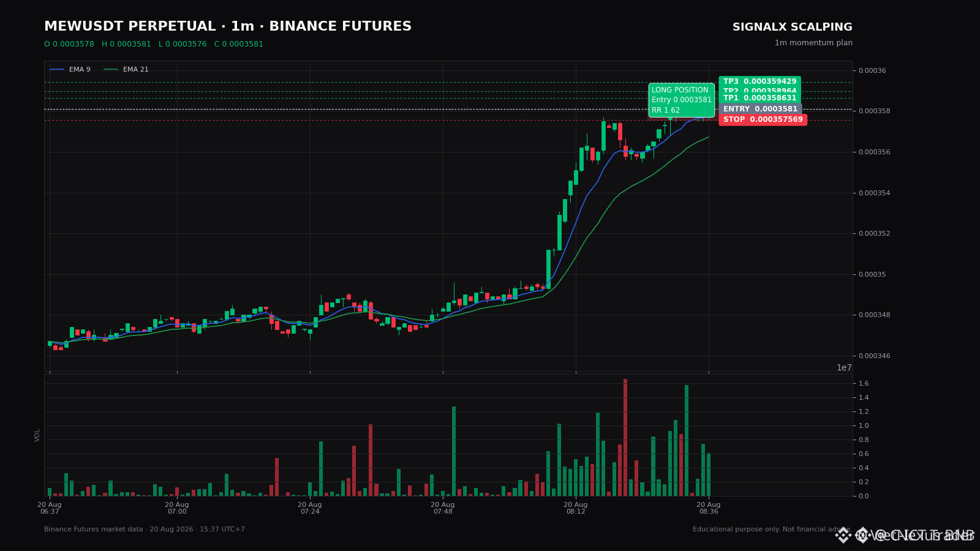The width and height of the screenshot is (980, 551).
Task: Click the 1.4 volume axis label
Action: (864, 397)
